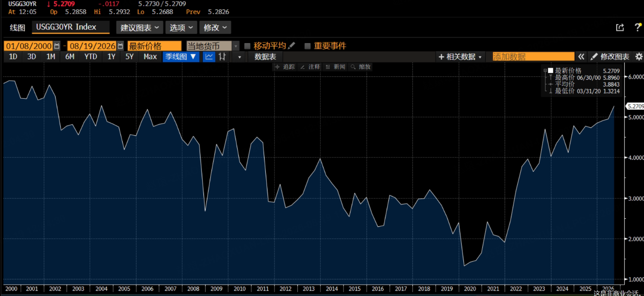644x296 pixels.
Task: Click the end date field 08/19/2026
Action: point(92,46)
